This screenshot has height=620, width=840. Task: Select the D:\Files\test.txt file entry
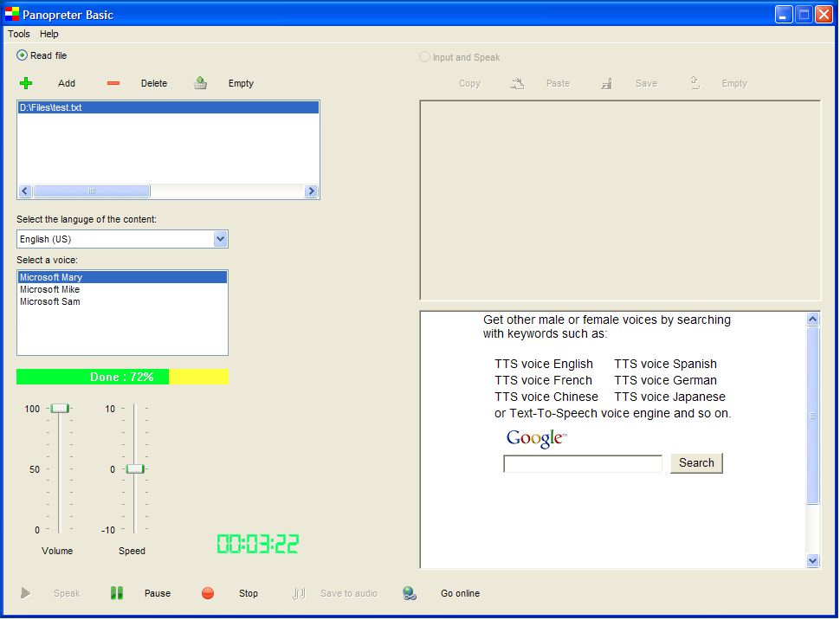coord(168,107)
